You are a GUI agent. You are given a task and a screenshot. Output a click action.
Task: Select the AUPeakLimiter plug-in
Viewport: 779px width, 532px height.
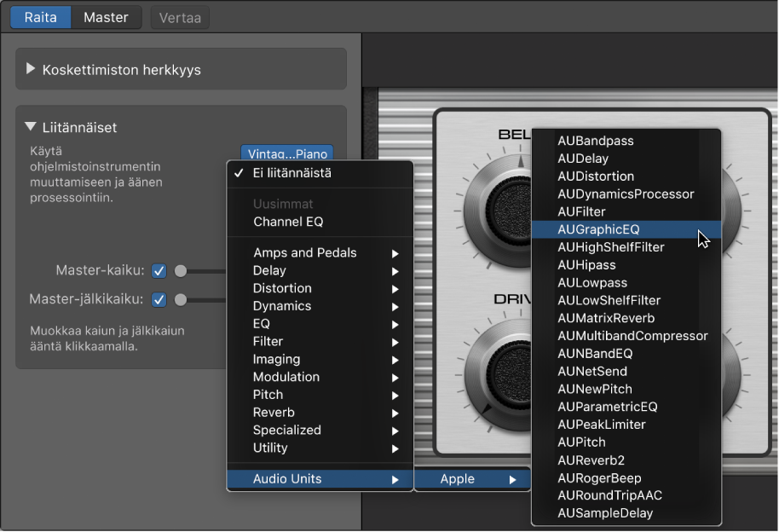[x=601, y=425]
